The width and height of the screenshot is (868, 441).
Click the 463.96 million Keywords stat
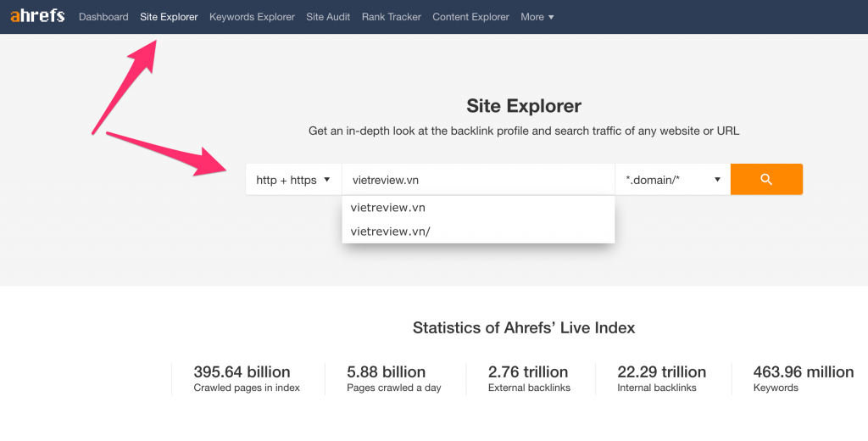[804, 379]
